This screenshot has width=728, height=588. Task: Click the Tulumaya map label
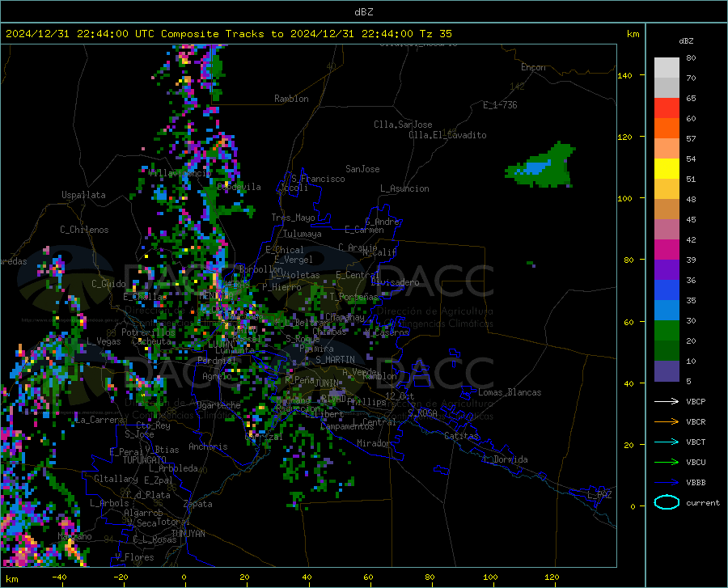(303, 234)
